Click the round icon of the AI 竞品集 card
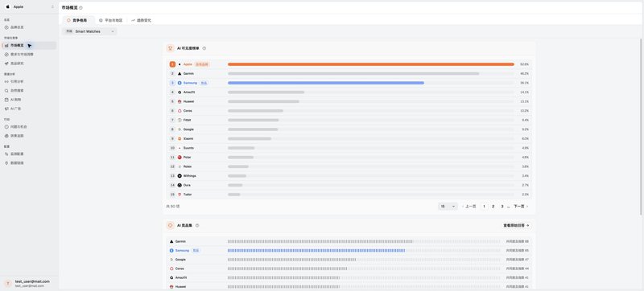Viewport: 644px width, 291px height. click(x=171, y=225)
